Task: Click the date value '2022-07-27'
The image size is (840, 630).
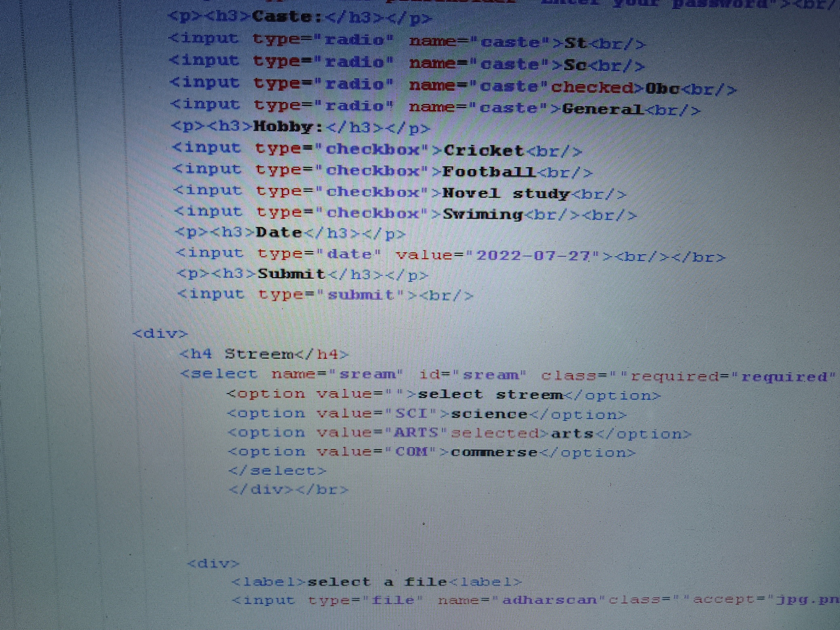Action: point(533,256)
